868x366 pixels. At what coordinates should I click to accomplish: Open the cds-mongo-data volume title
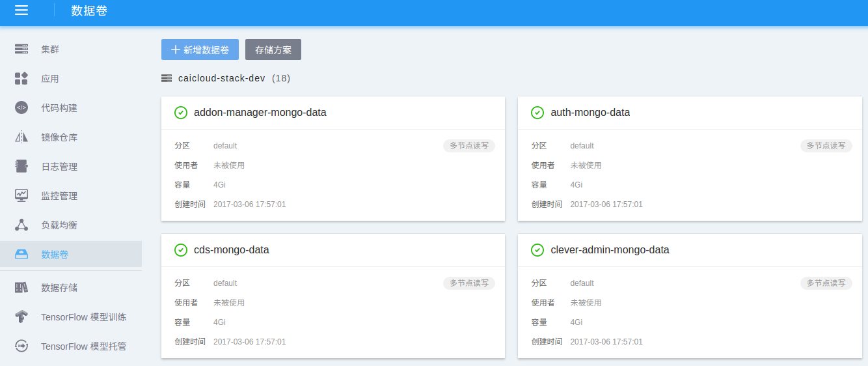(231, 250)
